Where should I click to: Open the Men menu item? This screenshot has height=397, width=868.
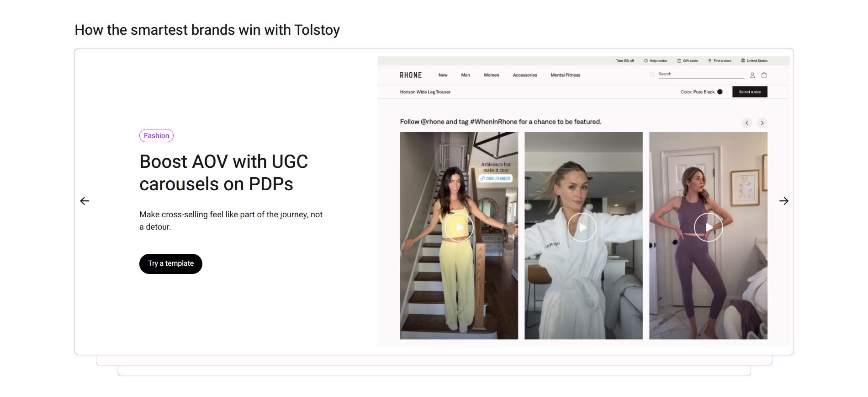tap(466, 75)
